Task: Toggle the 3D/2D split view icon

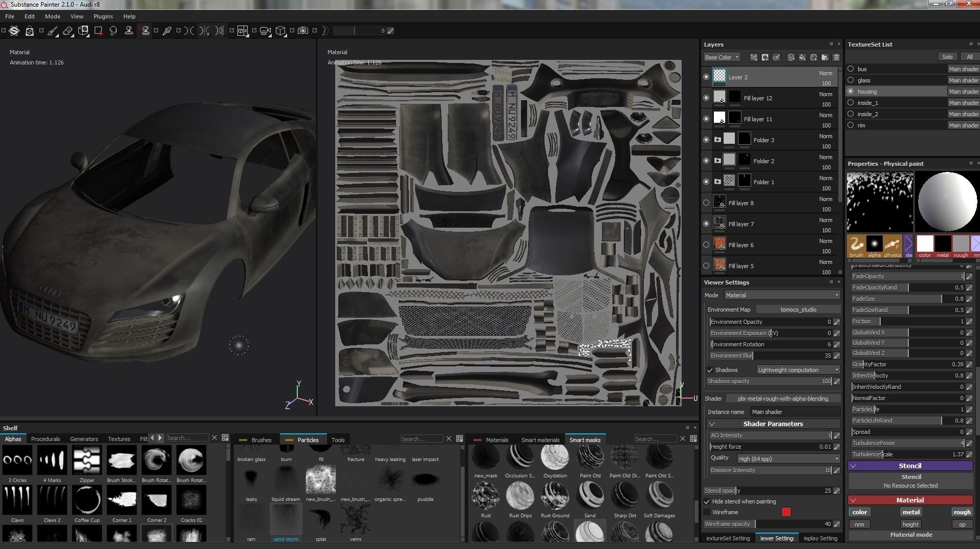Action: click(243, 31)
